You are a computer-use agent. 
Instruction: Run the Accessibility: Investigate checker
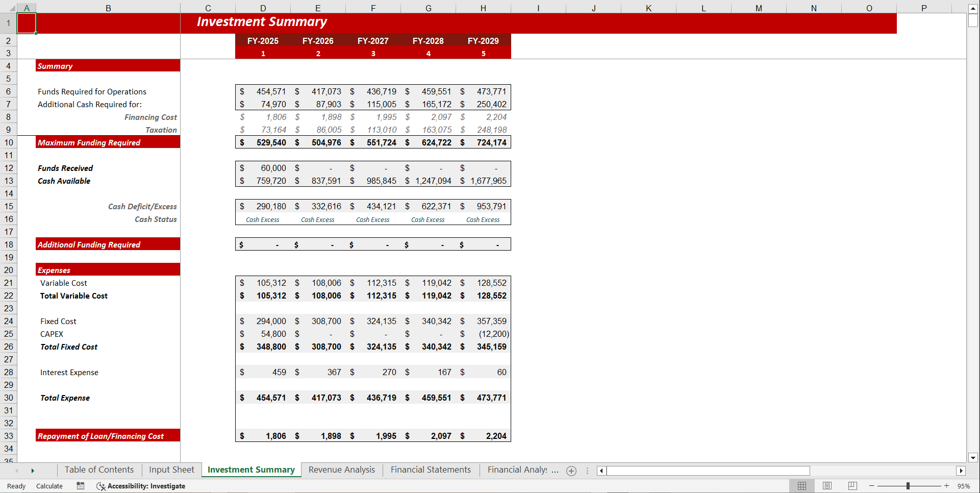point(140,486)
